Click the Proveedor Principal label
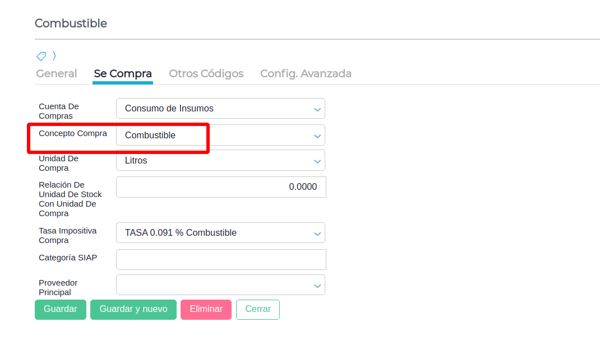The width and height of the screenshot is (600, 364). pyautogui.click(x=58, y=287)
